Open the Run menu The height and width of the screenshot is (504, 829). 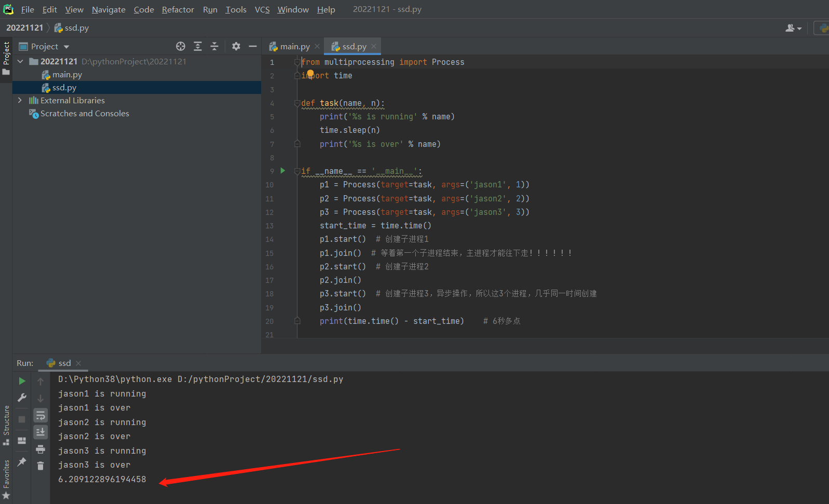[x=210, y=9]
